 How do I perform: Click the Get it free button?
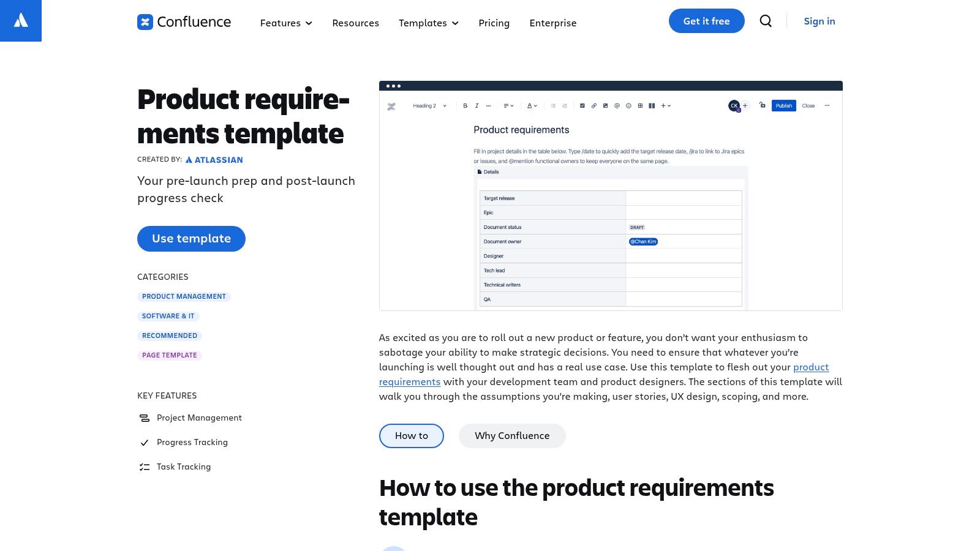[706, 21]
